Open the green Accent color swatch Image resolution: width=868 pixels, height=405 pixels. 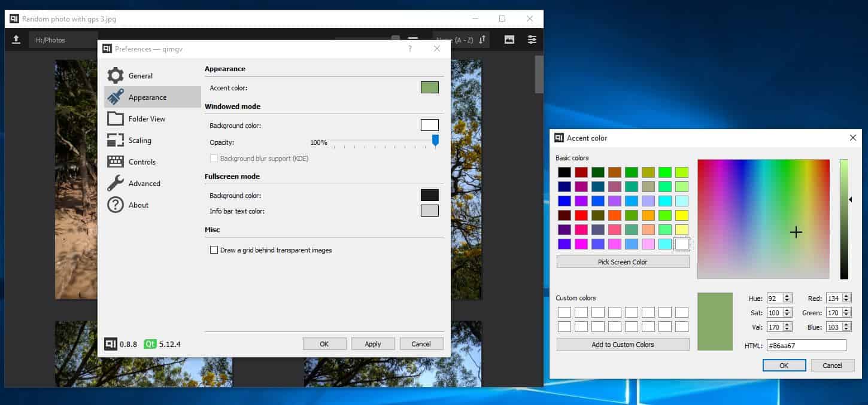point(429,87)
